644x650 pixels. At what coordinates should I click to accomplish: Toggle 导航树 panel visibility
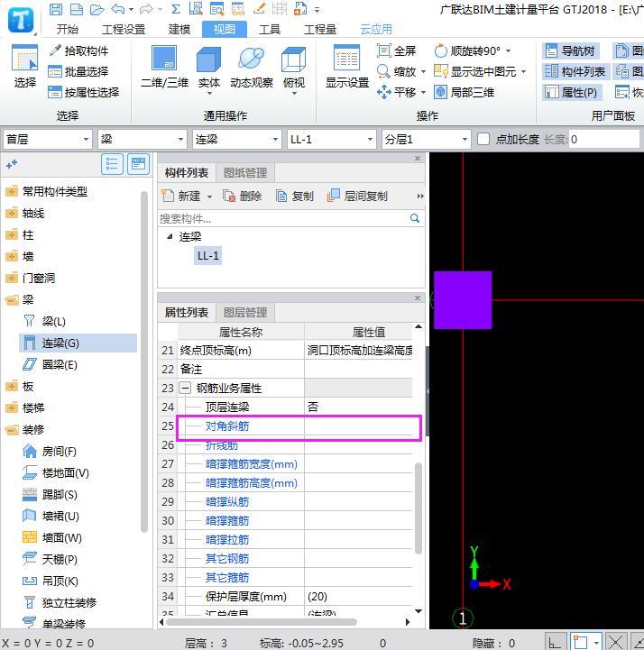(x=570, y=50)
